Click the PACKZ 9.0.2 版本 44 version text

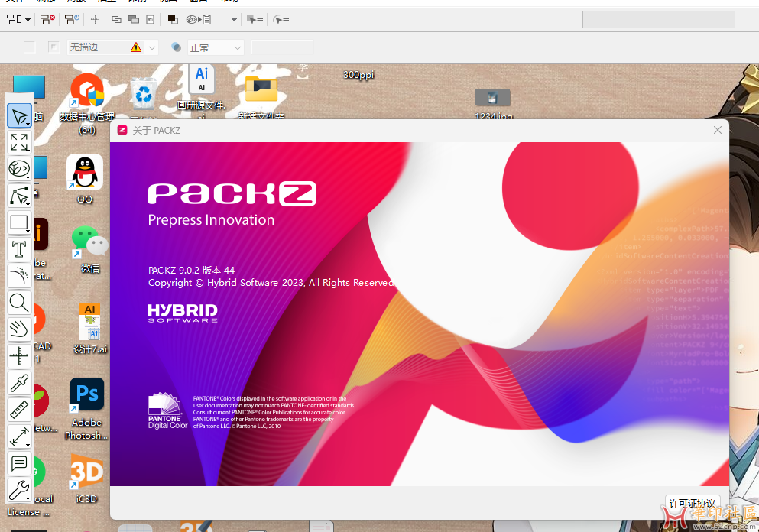click(x=191, y=270)
